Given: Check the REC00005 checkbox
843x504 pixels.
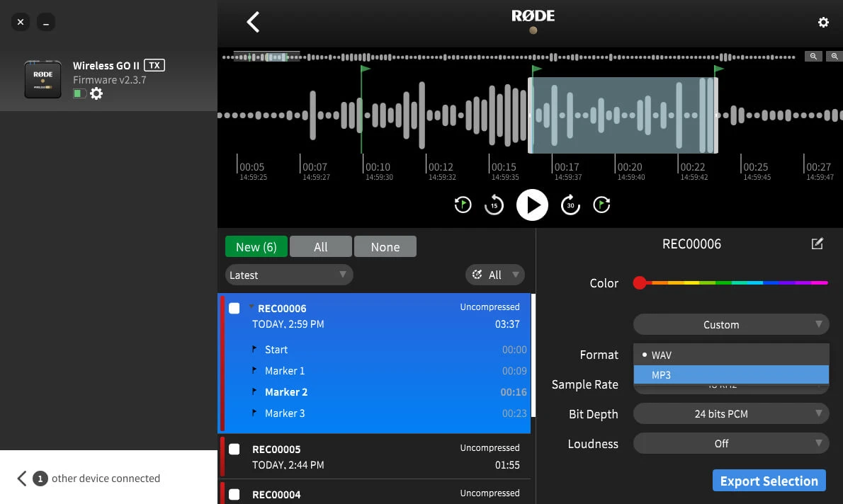Looking at the screenshot, I should tap(234, 449).
